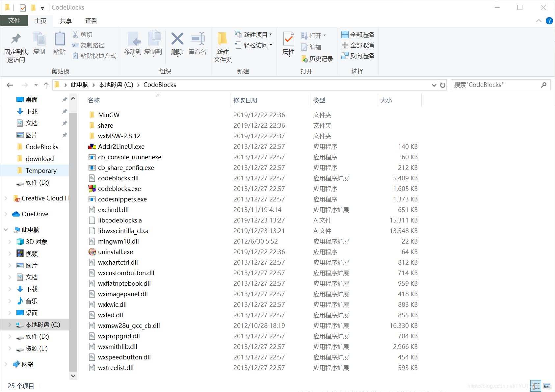The height and width of the screenshot is (392, 555).
Task: Expand the Network tree node
Action: [6, 364]
